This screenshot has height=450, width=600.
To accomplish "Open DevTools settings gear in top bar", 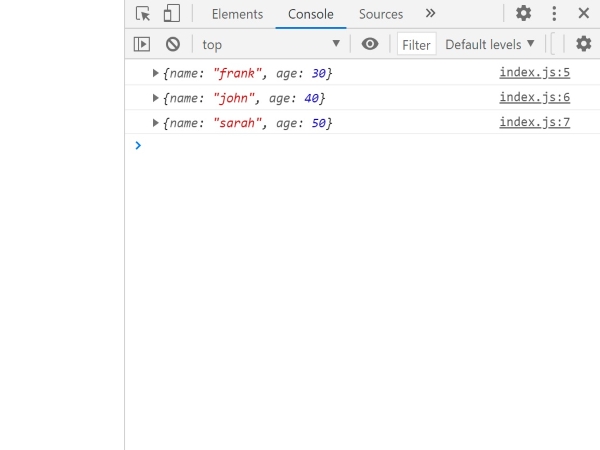I will [523, 14].
